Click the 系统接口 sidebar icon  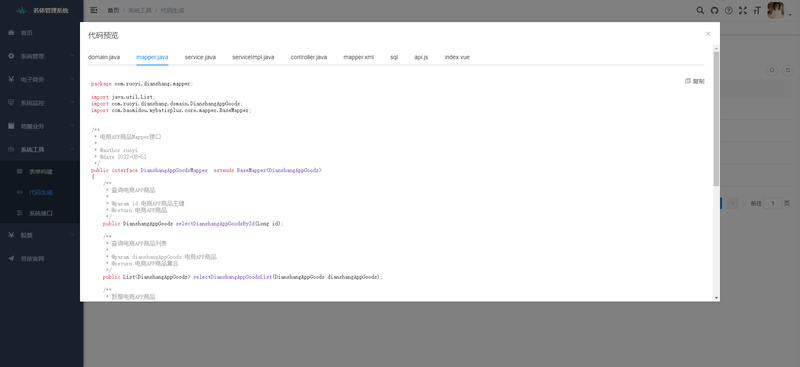coord(20,213)
